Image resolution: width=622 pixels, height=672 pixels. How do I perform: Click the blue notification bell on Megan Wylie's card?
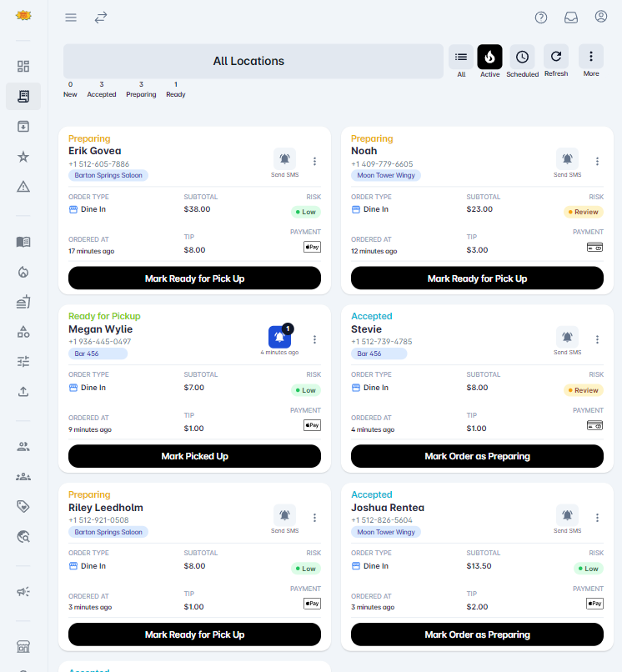pyautogui.click(x=279, y=337)
